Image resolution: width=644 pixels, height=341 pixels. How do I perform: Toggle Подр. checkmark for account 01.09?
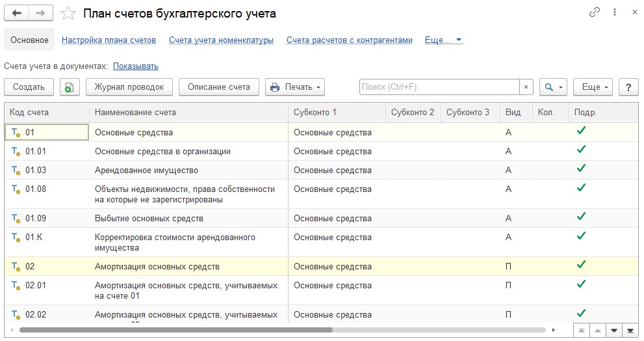581,217
